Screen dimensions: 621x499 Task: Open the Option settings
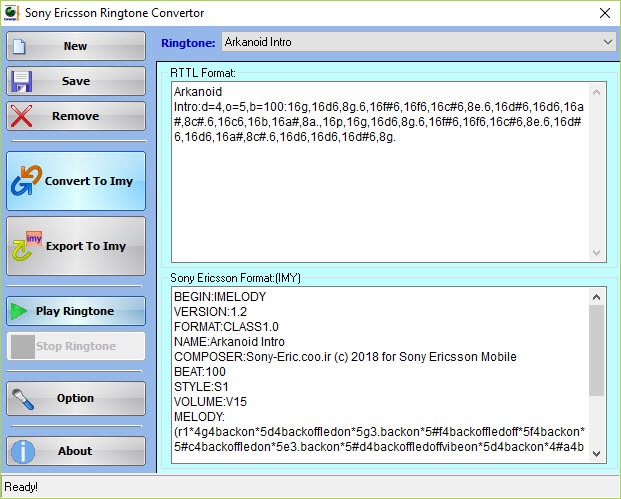pos(76,398)
